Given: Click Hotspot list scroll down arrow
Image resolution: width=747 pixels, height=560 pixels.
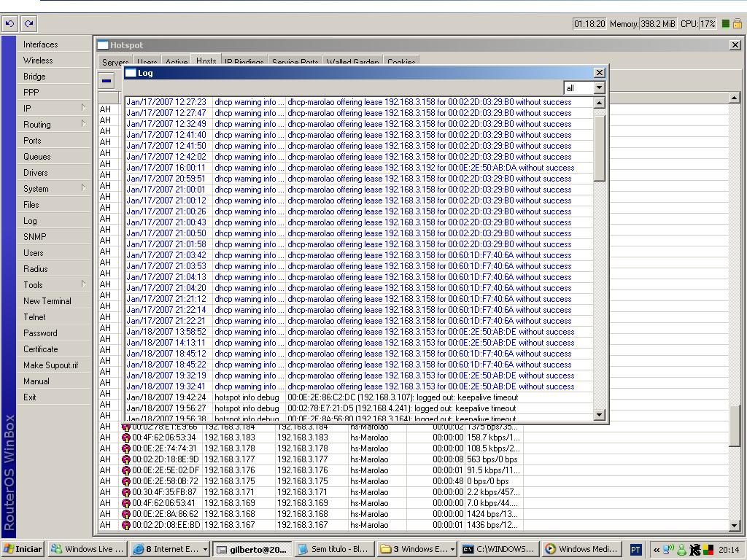Looking at the screenshot, I should click(734, 525).
